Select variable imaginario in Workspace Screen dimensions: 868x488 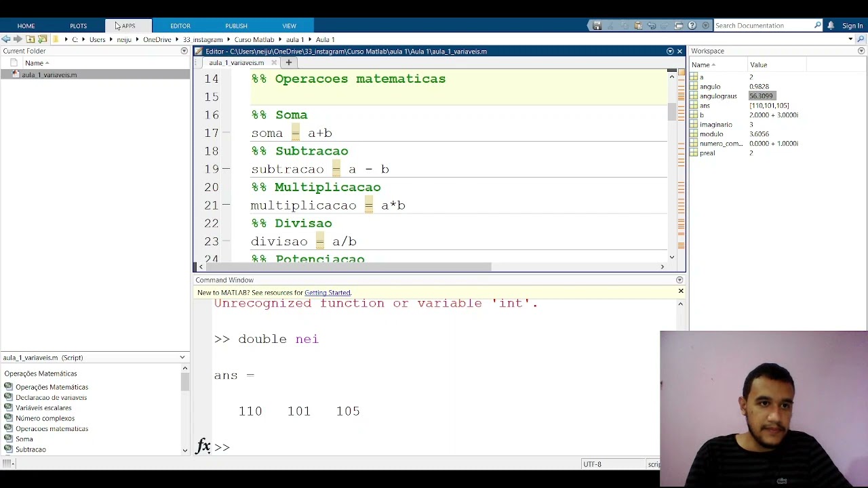coord(716,125)
